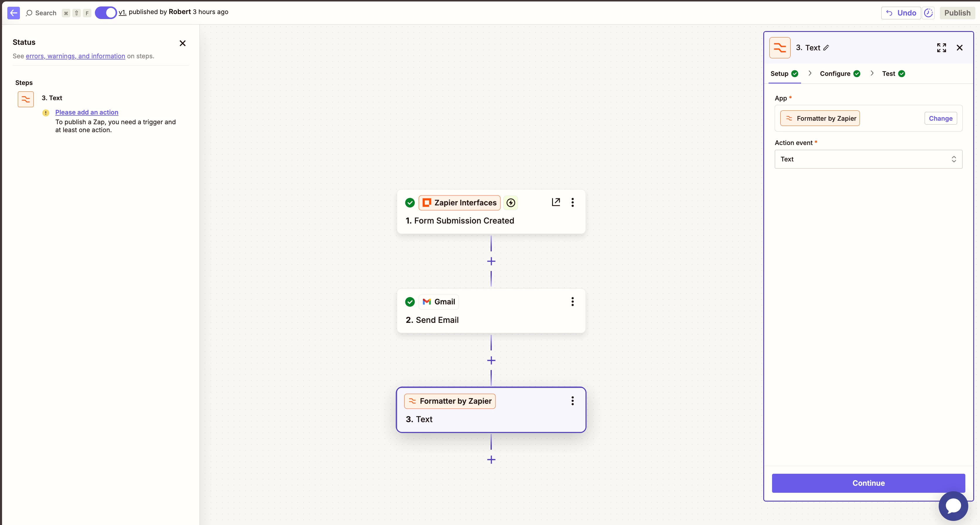The height and width of the screenshot is (525, 980).
Task: Select the Zapier Interfaces app badge
Action: tap(459, 203)
